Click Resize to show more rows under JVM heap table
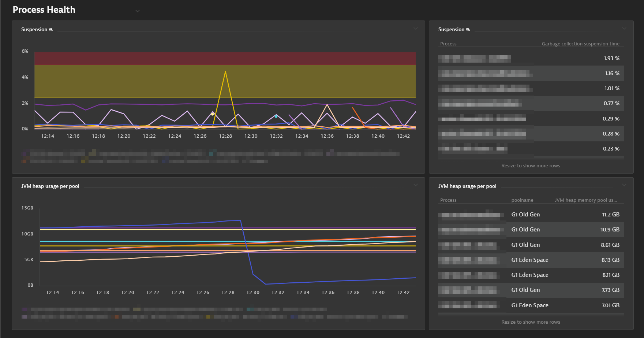This screenshot has height=338, width=644. point(531,322)
